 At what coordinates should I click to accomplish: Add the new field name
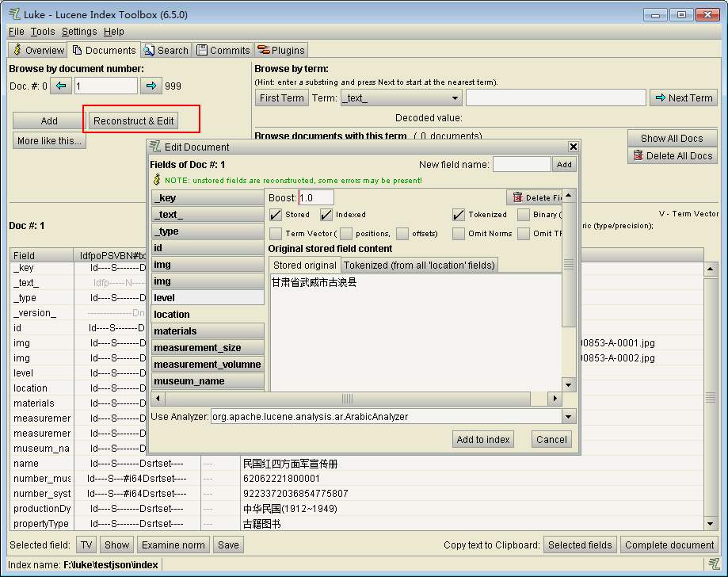[564, 164]
